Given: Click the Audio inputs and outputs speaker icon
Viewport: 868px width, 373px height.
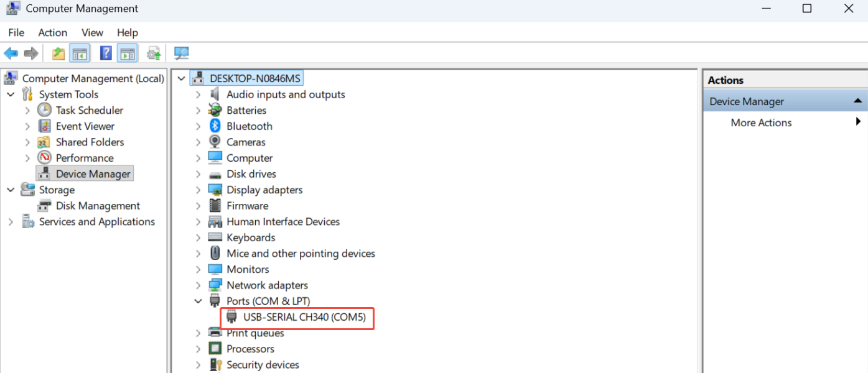Looking at the screenshot, I should (215, 94).
